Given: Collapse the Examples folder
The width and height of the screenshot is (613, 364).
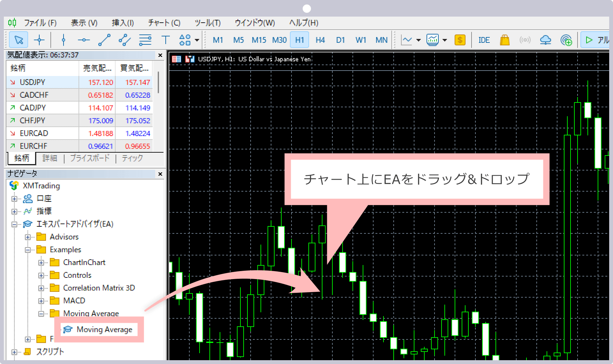Looking at the screenshot, I should coord(28,250).
